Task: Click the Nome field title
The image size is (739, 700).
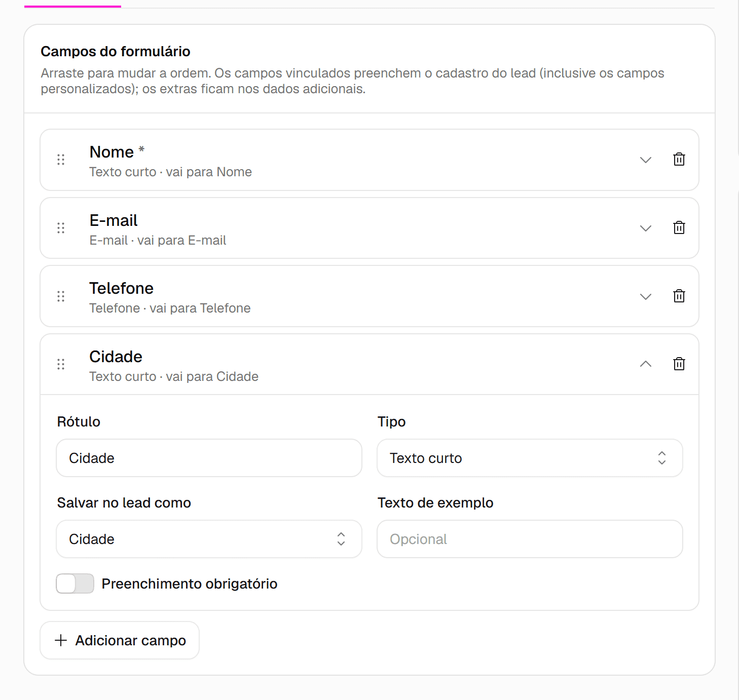Action: 112,152
